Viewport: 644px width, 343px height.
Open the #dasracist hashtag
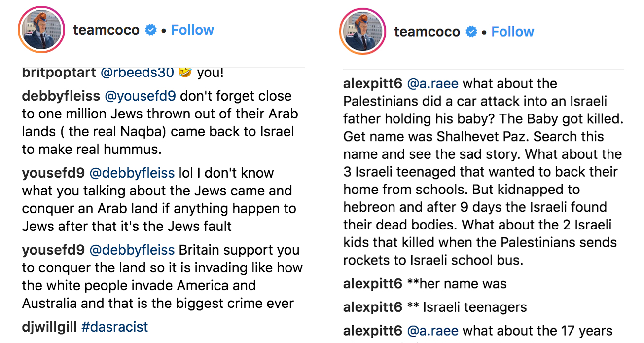pos(114,327)
